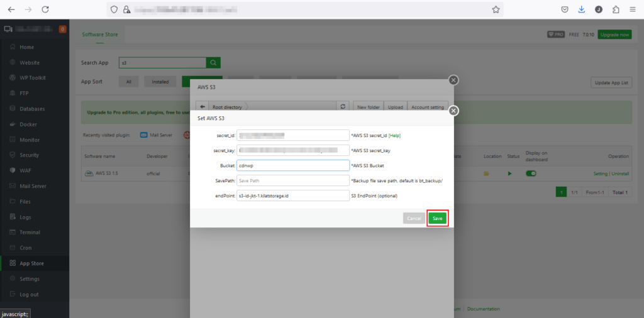
Task: Open the Firefox downloads icon
Action: coord(582,9)
